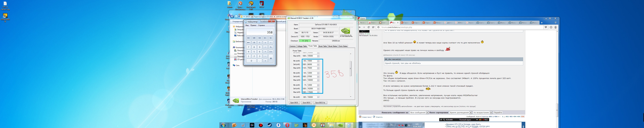
Task: Switch to the Voltage Table tab
Action: [302, 46]
